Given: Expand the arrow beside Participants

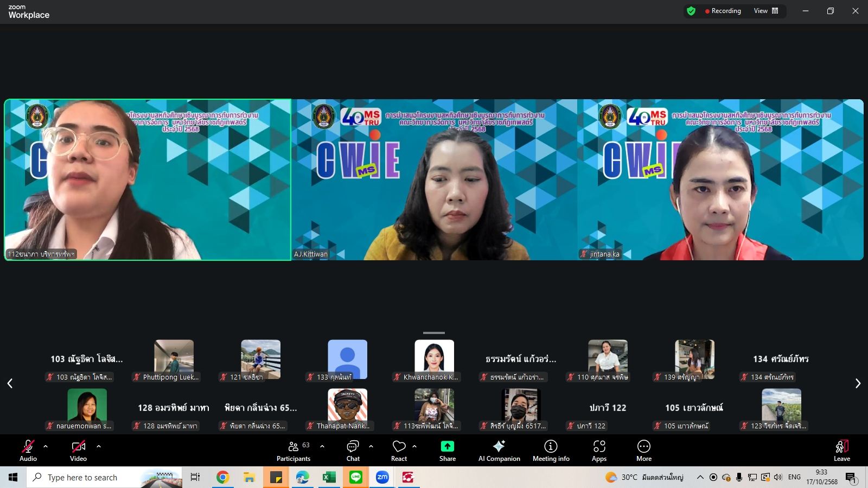Looking at the screenshot, I should pos(322,446).
